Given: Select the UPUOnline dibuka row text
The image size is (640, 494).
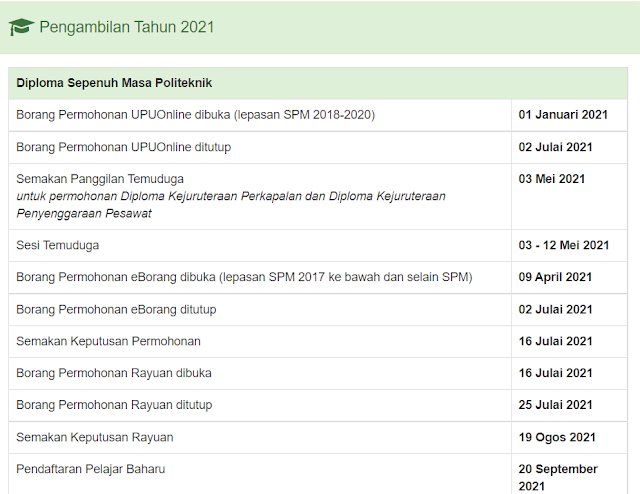Looking at the screenshot, I should click(x=196, y=115).
